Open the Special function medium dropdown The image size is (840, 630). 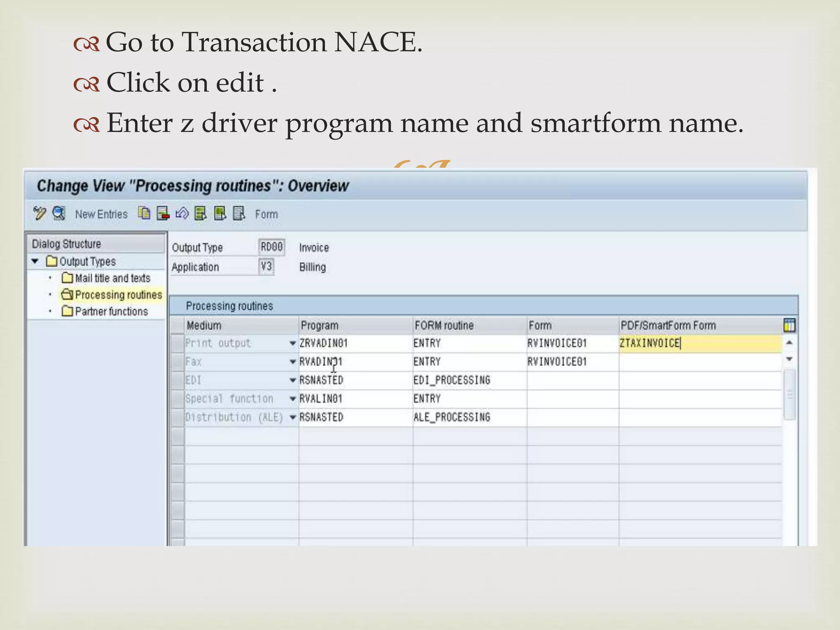(x=292, y=399)
